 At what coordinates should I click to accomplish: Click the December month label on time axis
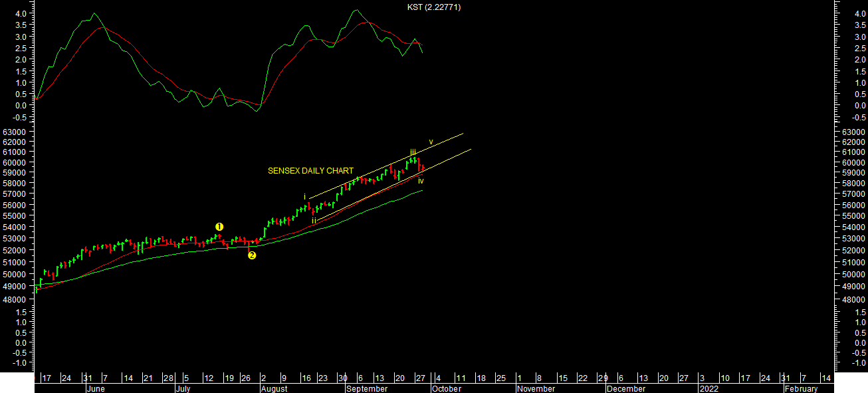pyautogui.click(x=626, y=388)
